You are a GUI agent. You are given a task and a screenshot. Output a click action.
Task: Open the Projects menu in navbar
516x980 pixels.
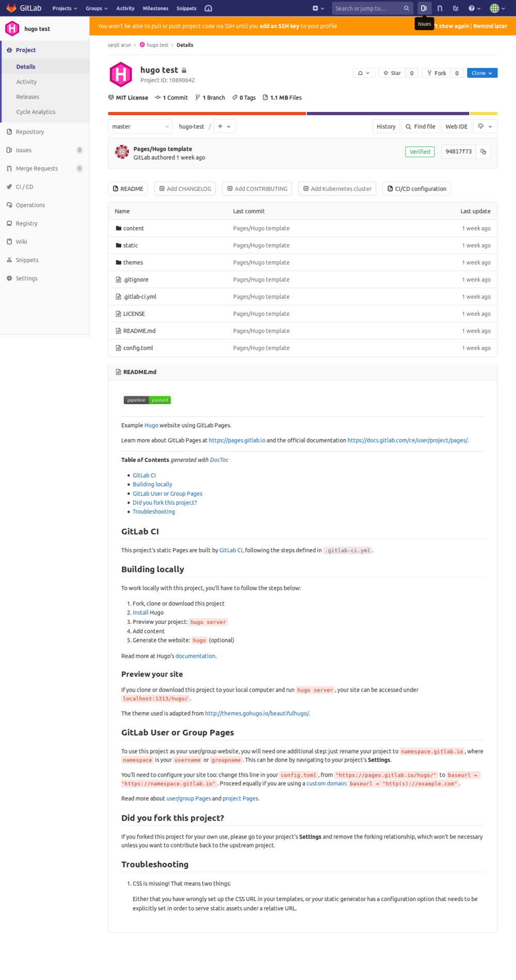(64, 8)
